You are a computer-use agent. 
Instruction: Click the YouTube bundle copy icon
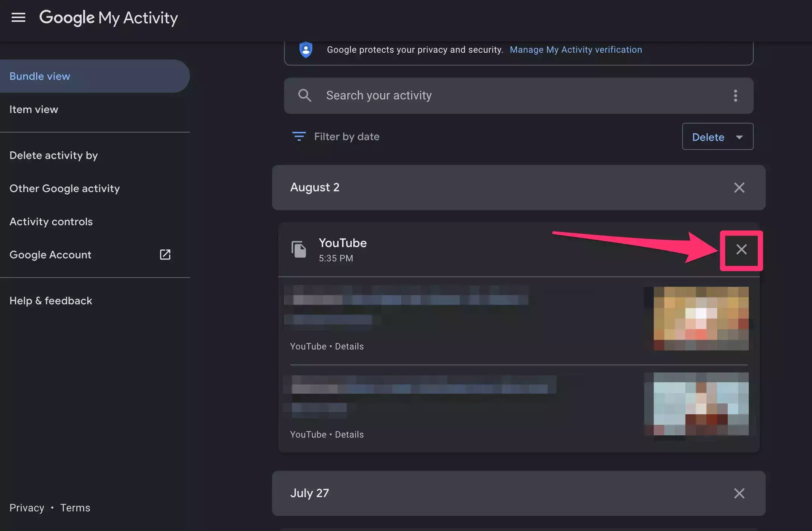299,249
